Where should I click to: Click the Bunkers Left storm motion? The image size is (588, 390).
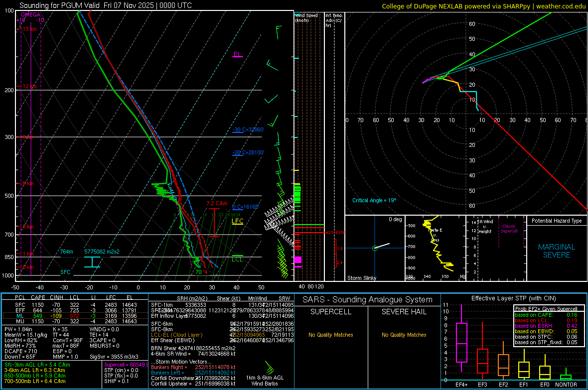coord(193,373)
